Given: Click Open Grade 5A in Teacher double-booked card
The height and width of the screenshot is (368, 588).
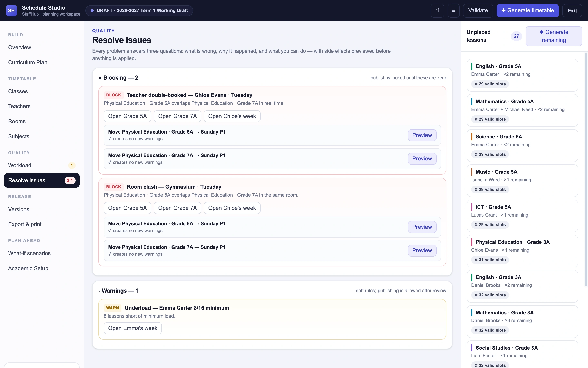Looking at the screenshot, I should point(127,116).
